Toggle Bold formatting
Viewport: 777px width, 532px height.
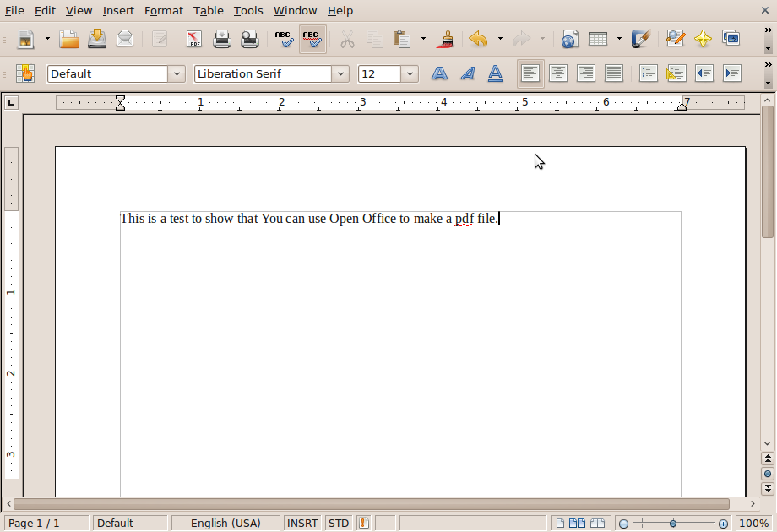pos(439,73)
